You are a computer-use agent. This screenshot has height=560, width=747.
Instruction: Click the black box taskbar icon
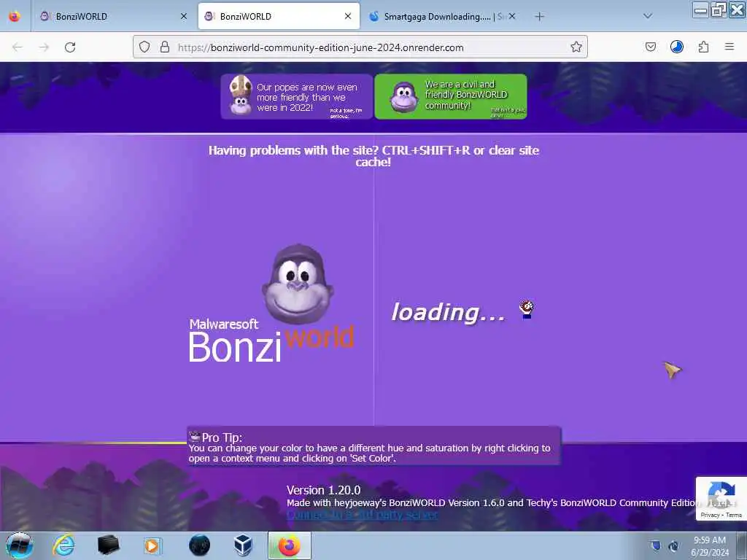point(108,545)
